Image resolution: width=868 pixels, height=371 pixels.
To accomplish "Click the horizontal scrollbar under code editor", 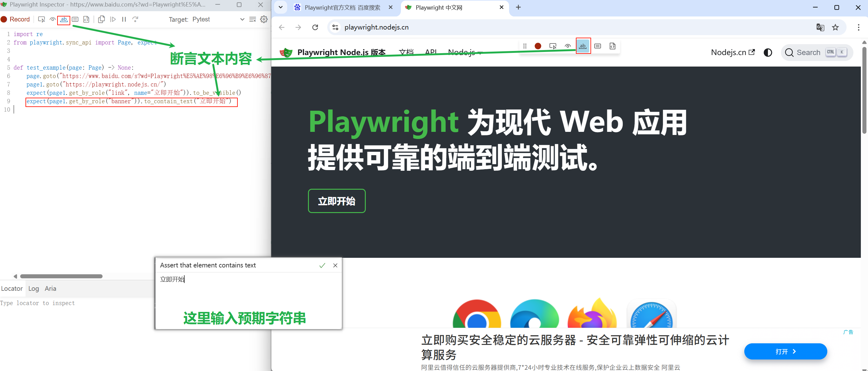I will 61,276.
